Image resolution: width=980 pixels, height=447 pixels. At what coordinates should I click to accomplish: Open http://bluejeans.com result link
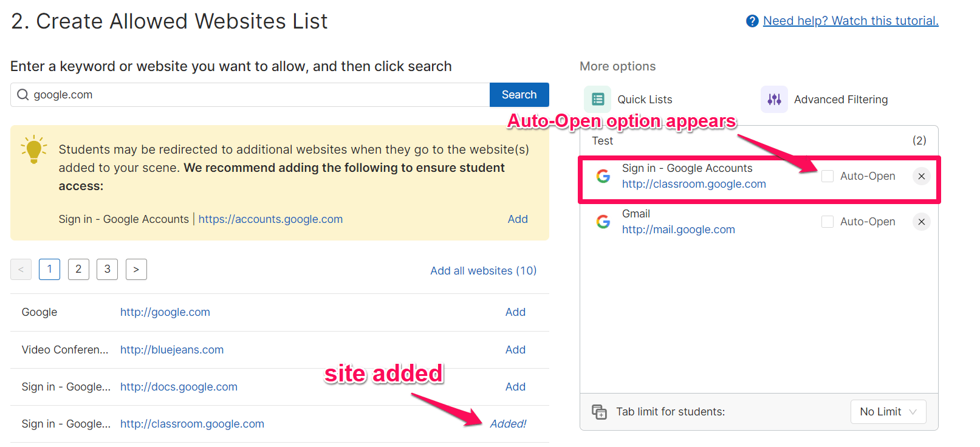point(172,350)
